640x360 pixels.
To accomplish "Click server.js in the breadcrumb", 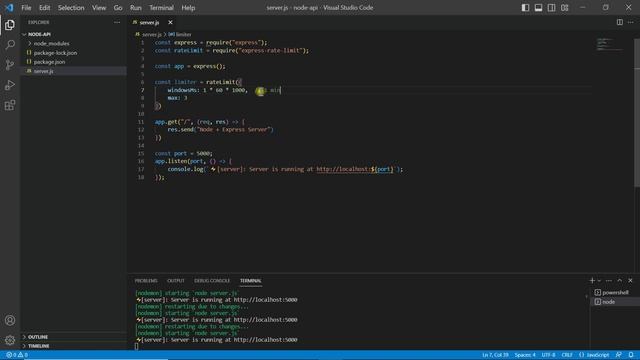I will [151, 35].
